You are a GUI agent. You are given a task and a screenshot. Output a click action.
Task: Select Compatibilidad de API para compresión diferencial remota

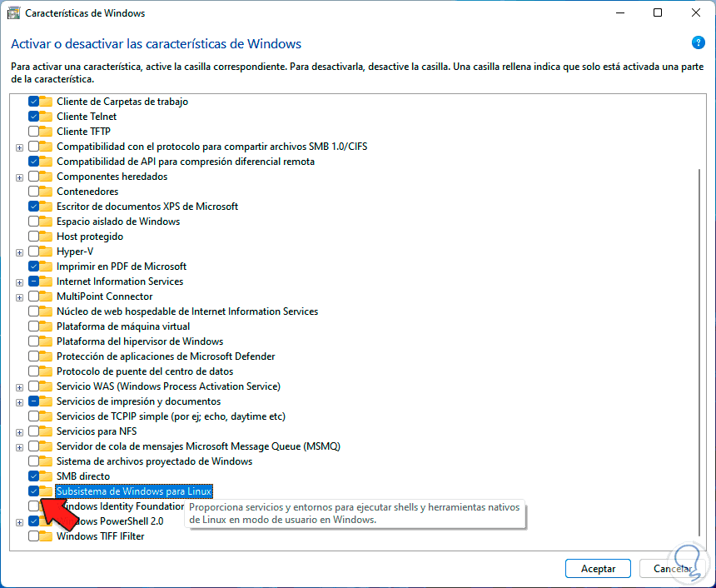coord(186,162)
